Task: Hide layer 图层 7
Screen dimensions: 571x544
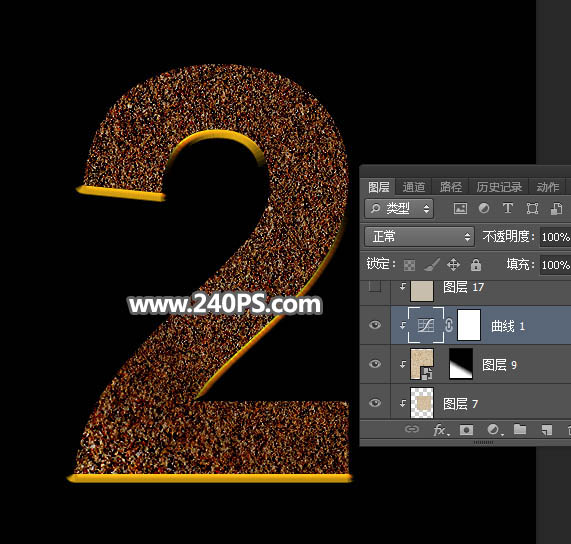Action: 375,403
